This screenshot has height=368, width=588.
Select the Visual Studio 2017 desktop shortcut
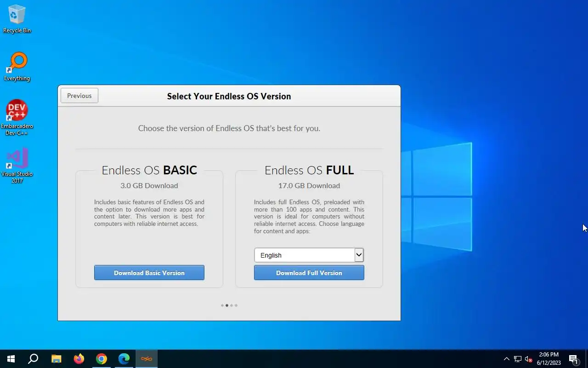point(17,166)
